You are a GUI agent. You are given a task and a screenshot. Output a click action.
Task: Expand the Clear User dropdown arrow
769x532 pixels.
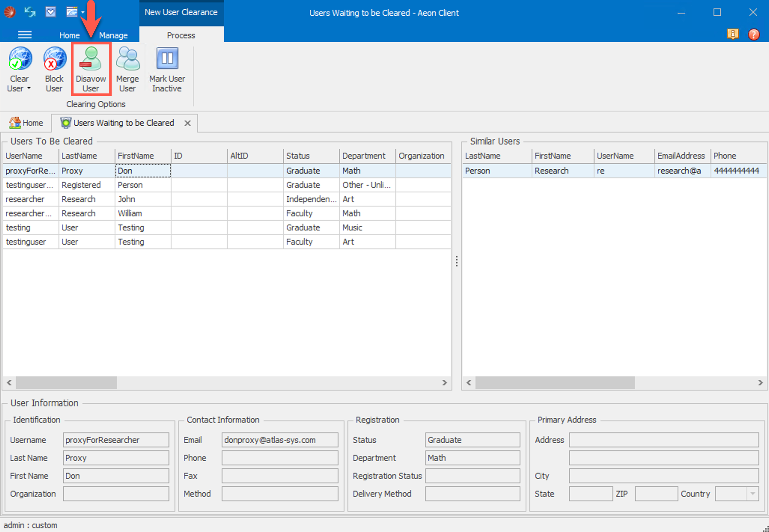pyautogui.click(x=29, y=89)
